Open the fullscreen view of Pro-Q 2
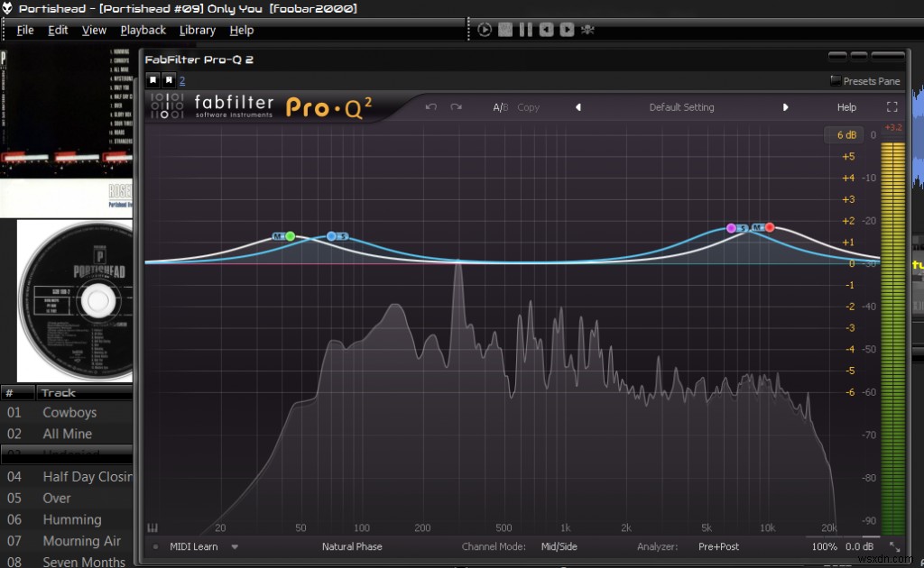This screenshot has height=568, width=924. [x=892, y=105]
